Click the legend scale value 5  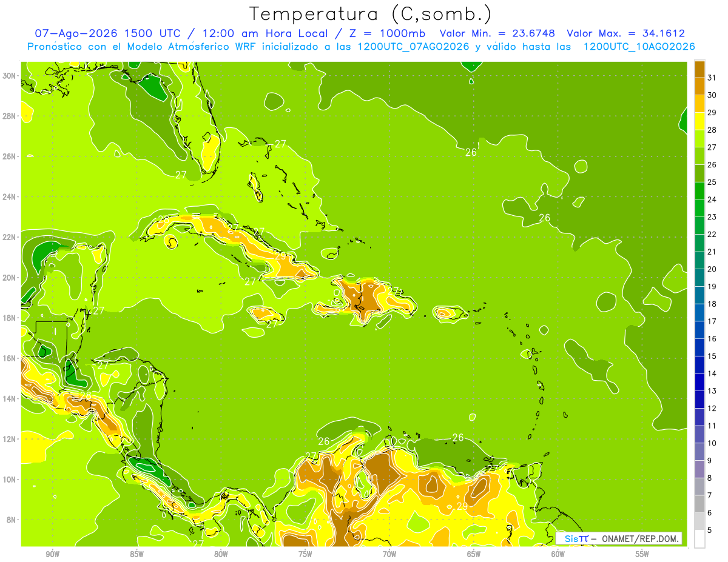[710, 530]
